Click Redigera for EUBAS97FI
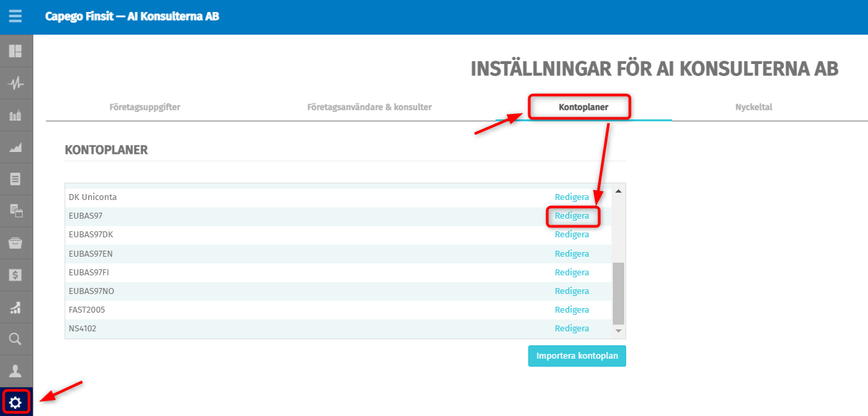Image resolution: width=868 pixels, height=416 pixels. pos(572,272)
